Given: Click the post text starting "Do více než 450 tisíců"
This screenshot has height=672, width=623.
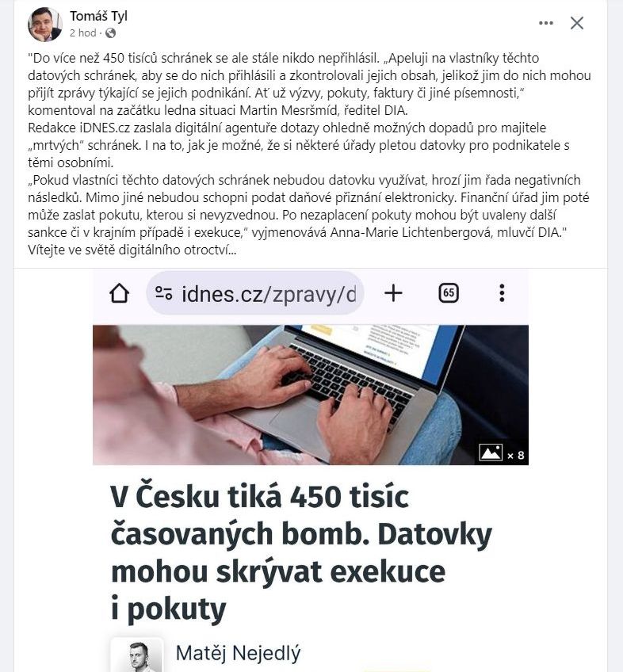Looking at the screenshot, I should click(309, 84).
